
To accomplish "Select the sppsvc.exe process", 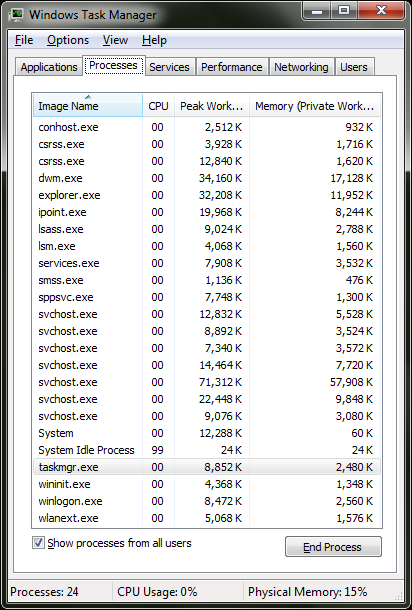I will [207, 297].
